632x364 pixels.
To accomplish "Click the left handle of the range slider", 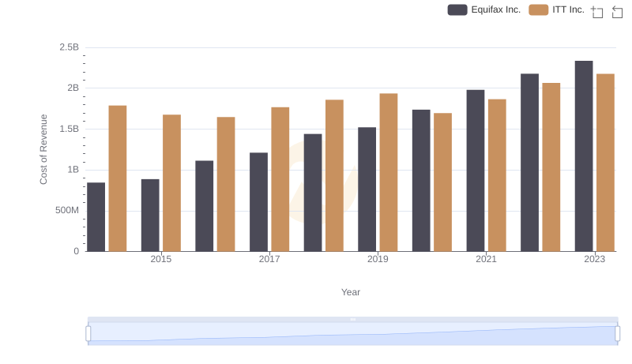I will (x=88, y=334).
